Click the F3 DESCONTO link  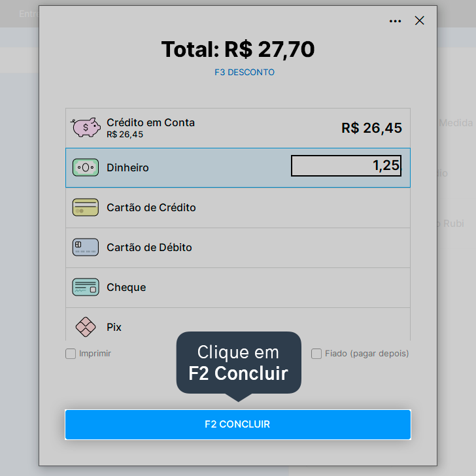pyautogui.click(x=245, y=72)
